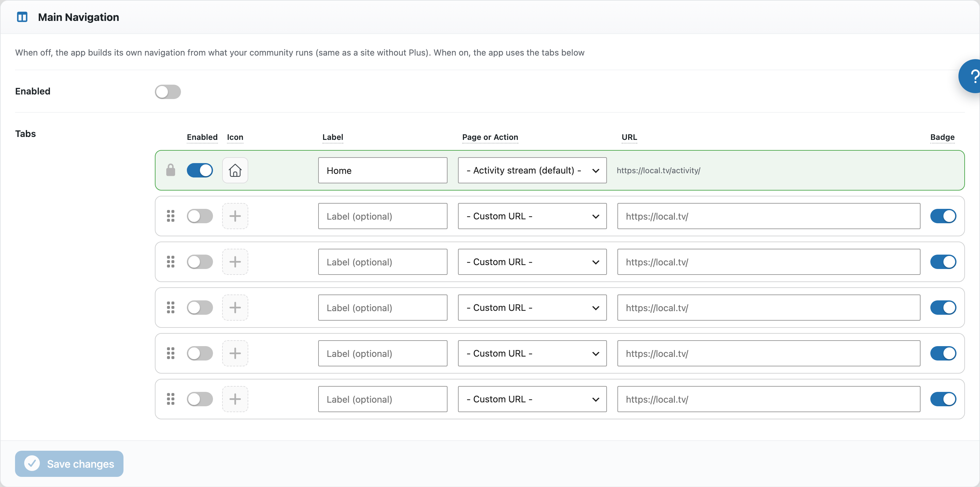Add an icon to the third tab row
980x487 pixels.
click(x=235, y=261)
